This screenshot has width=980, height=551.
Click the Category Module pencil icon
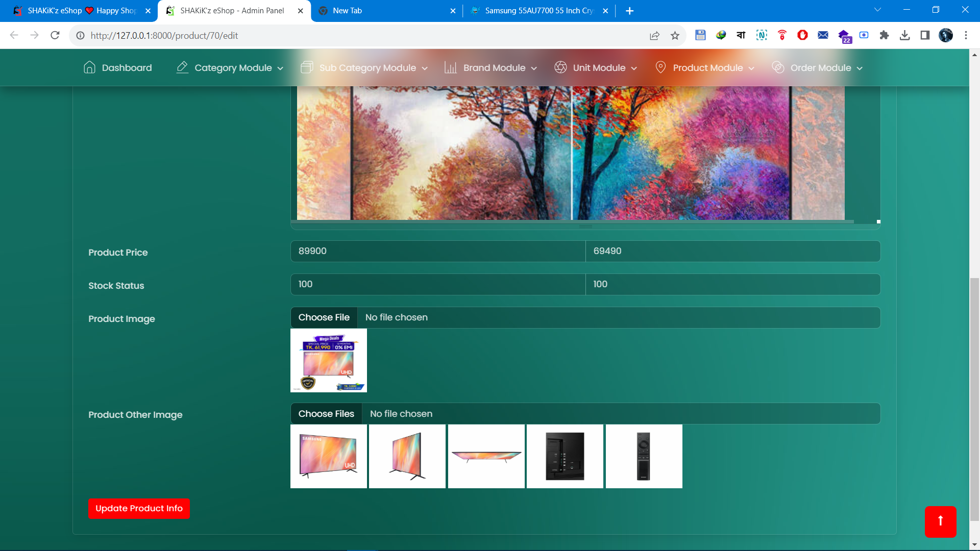tap(182, 67)
